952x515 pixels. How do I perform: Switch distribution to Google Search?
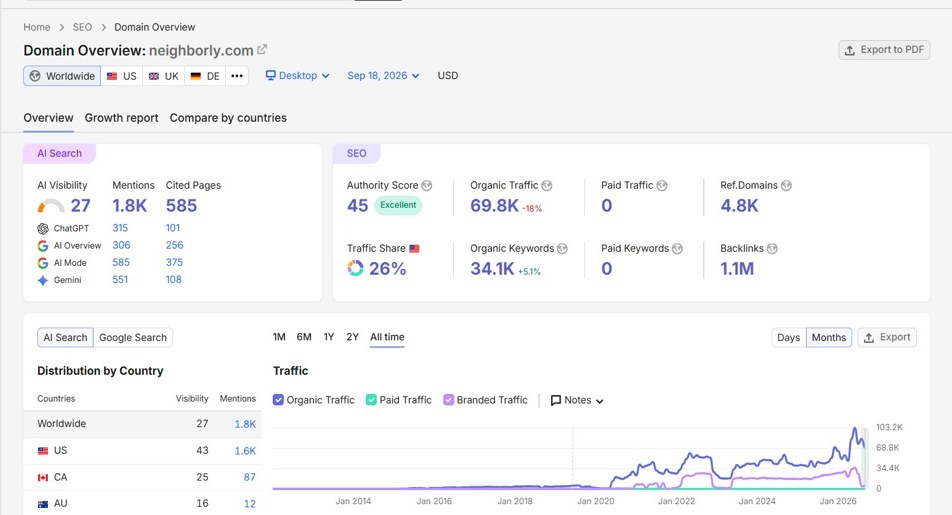[x=133, y=338]
